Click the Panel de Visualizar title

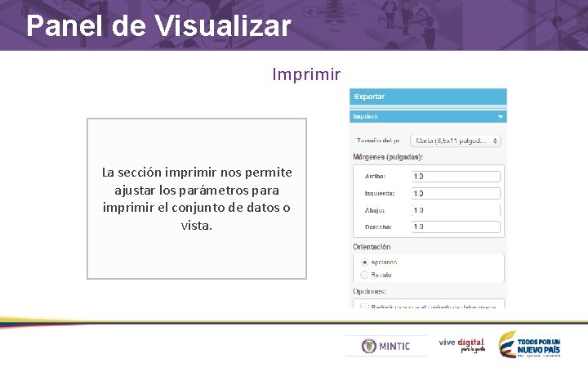click(158, 26)
